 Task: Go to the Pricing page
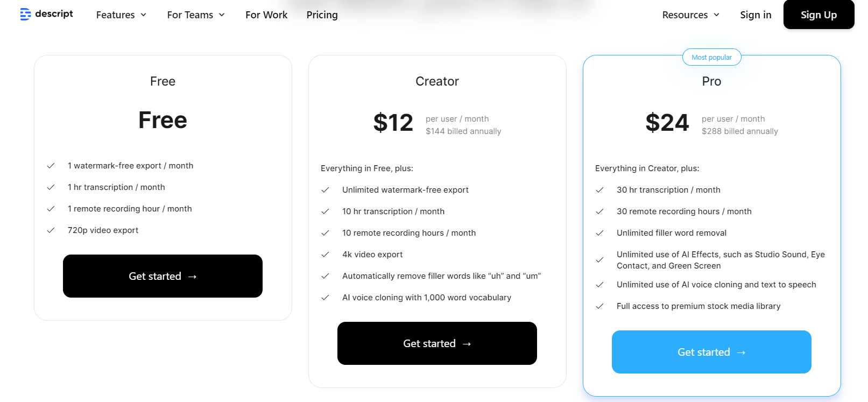pyautogui.click(x=322, y=15)
